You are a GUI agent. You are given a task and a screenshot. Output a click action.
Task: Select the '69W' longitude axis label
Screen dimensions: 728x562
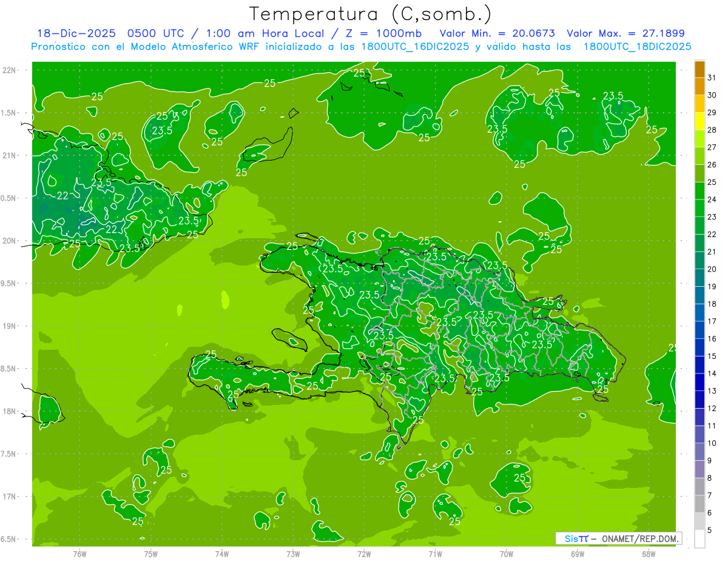pyautogui.click(x=578, y=554)
